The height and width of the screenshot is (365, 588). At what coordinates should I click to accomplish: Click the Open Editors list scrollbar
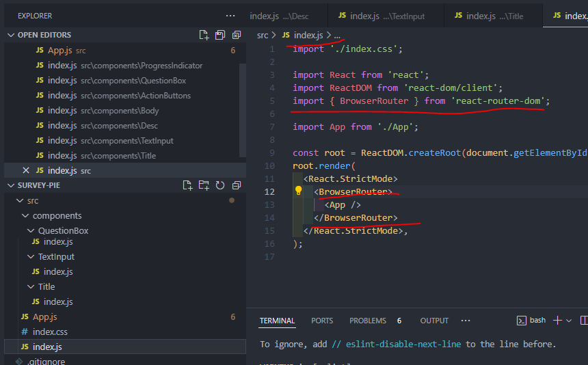[x=243, y=110]
